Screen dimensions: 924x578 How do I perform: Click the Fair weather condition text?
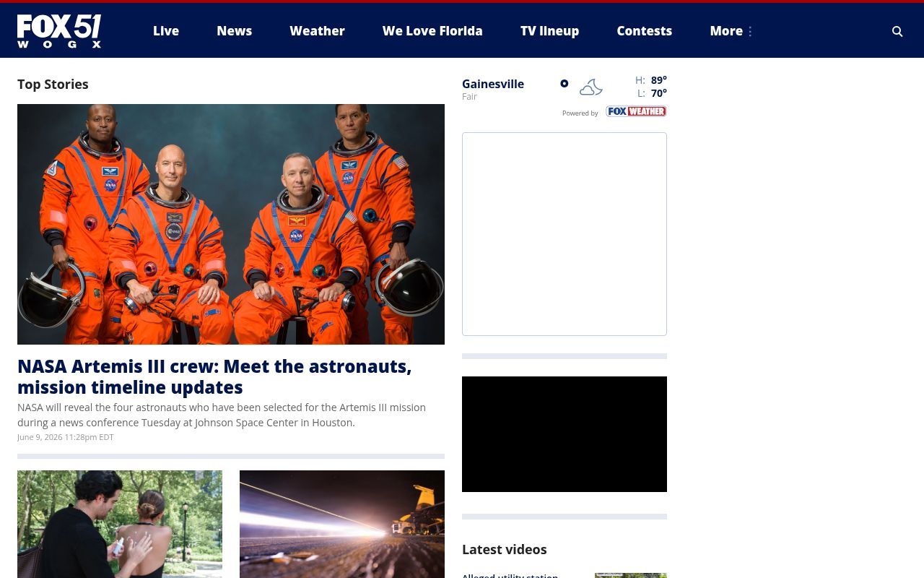pos(469,97)
